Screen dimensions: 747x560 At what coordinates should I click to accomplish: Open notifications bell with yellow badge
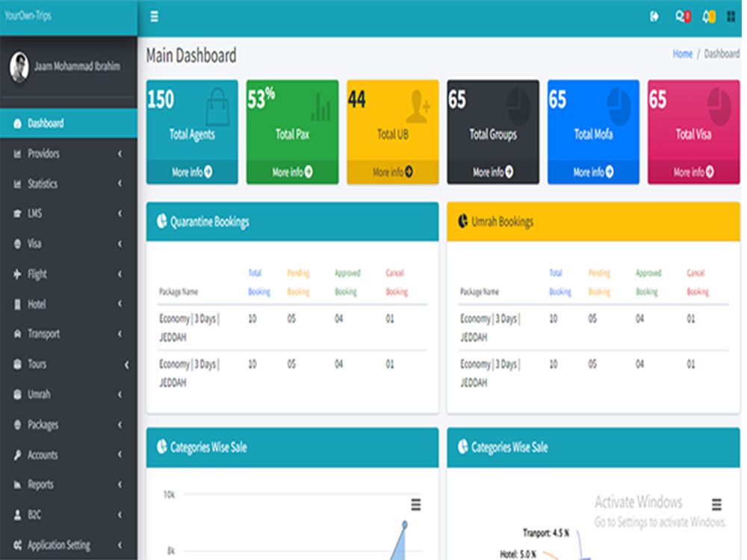(708, 16)
